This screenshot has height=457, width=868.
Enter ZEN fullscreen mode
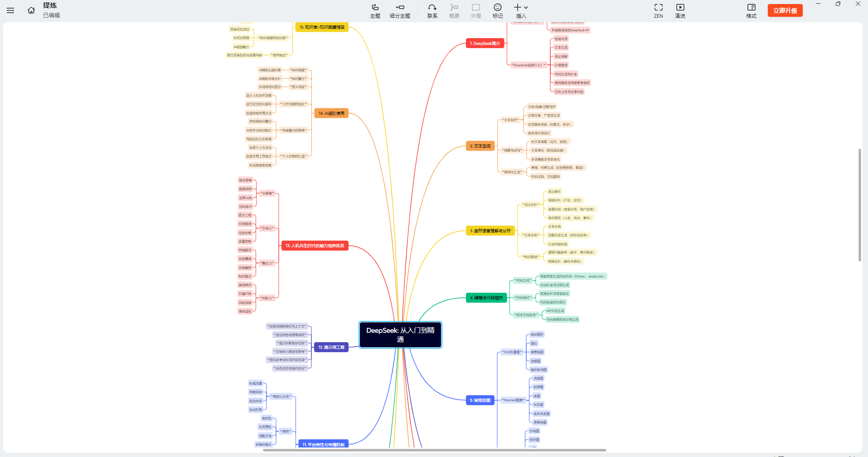[658, 11]
